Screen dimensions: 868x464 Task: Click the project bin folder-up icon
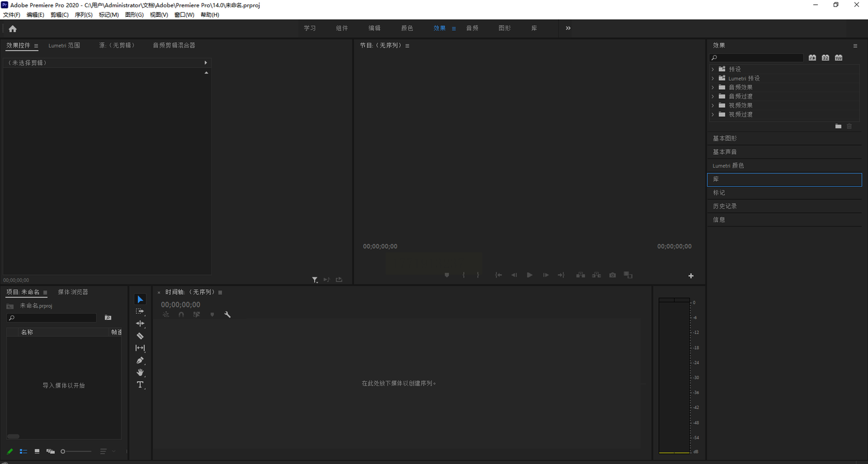[10, 306]
